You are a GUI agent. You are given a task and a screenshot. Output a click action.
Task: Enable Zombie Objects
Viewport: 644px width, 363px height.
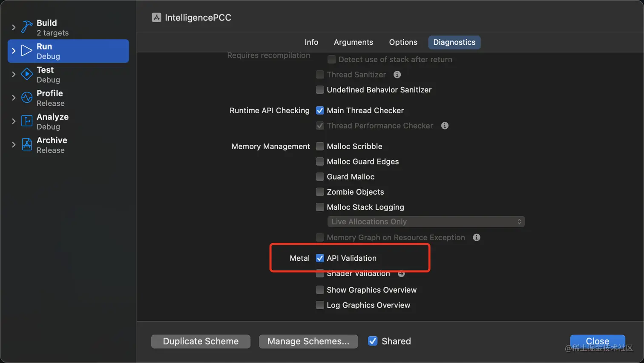tap(320, 192)
